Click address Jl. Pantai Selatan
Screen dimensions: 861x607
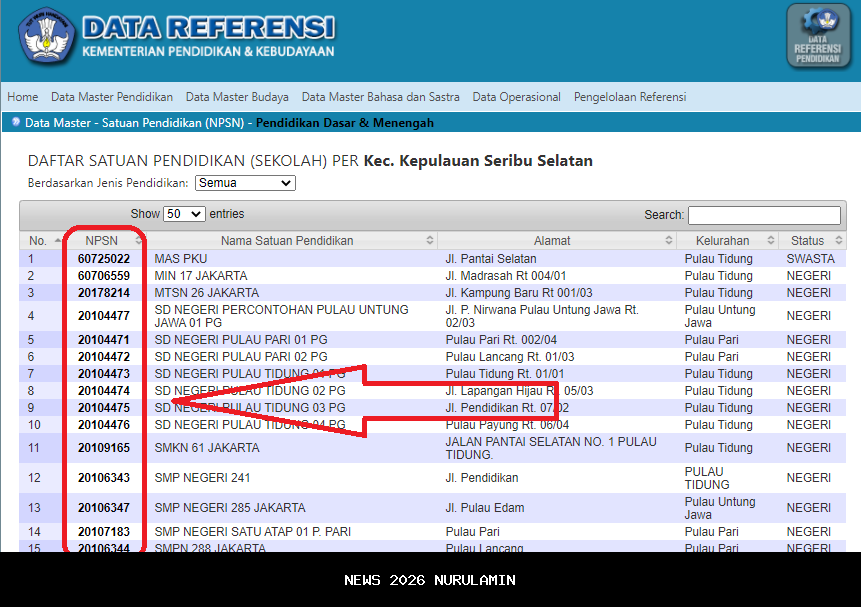pyautogui.click(x=491, y=259)
